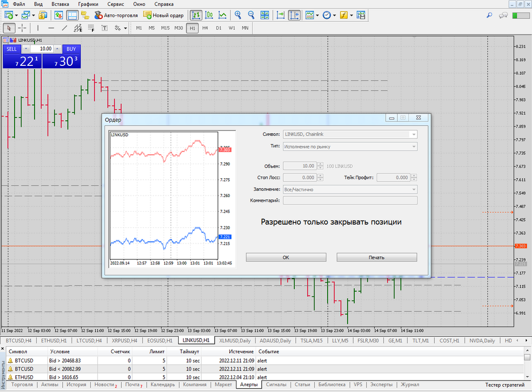Switch chart to candlestick view
This screenshot has height=392, width=532.
pos(210,15)
